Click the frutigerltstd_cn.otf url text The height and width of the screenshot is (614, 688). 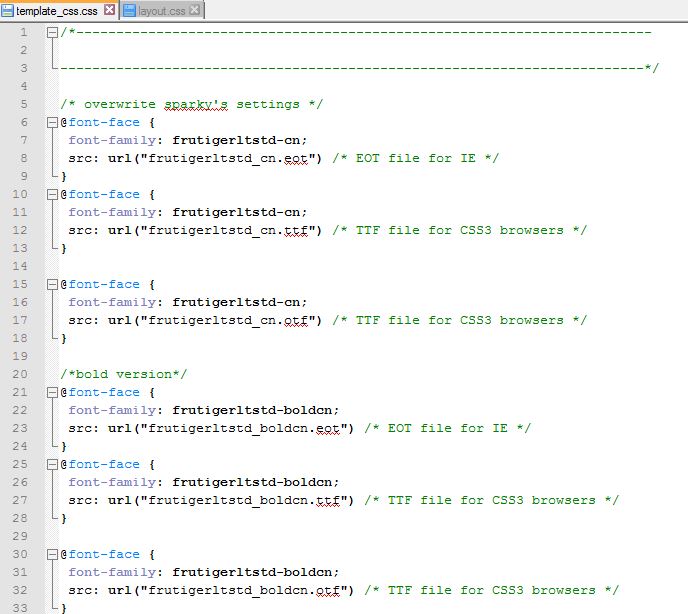[x=228, y=320]
